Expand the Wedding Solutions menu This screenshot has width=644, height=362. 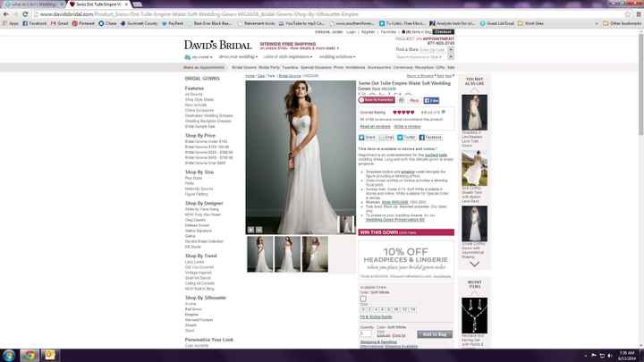[337, 57]
